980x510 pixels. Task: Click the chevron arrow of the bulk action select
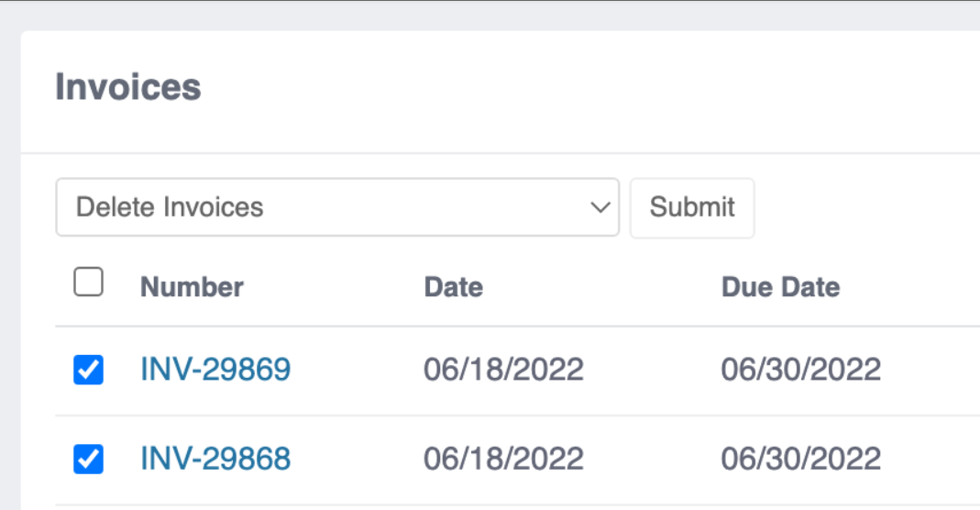(x=600, y=207)
